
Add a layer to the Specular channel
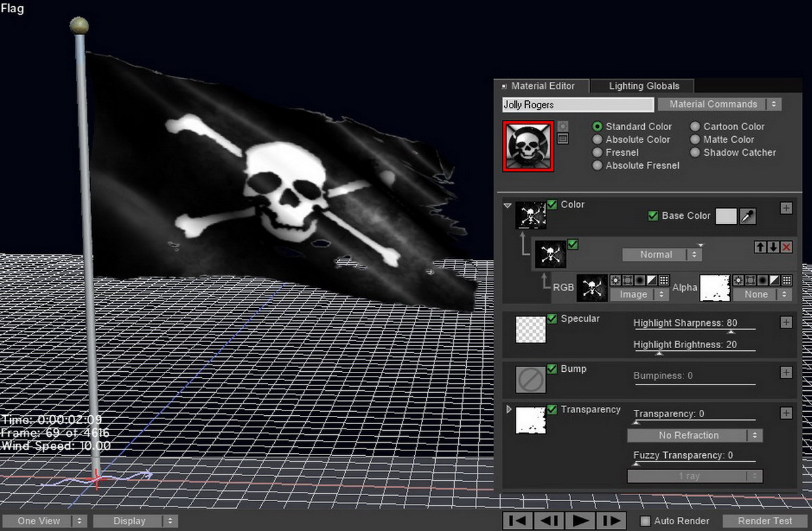click(786, 322)
